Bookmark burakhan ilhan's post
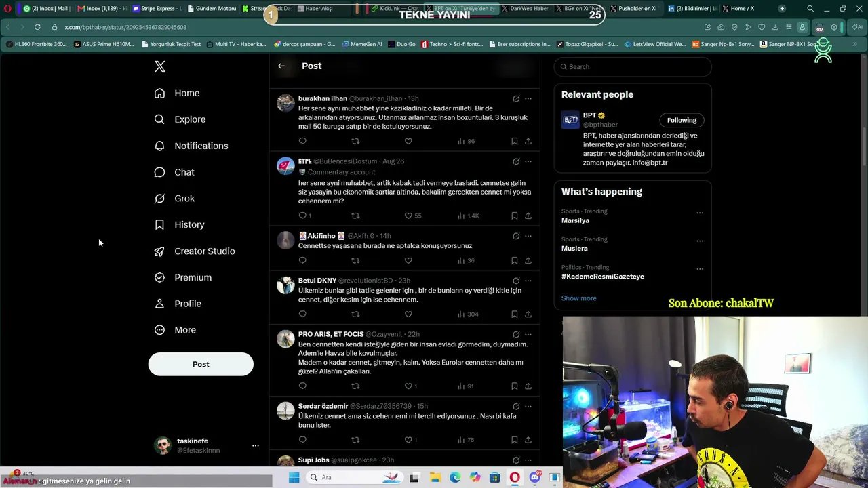Screen dimensions: 868x488 [x=515, y=141]
